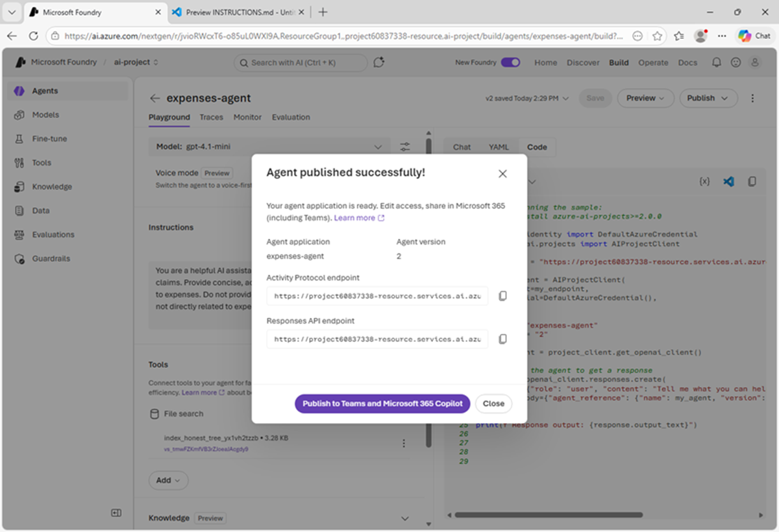Open the {x} variables option in the code panel
This screenshot has width=779, height=532.
(705, 182)
